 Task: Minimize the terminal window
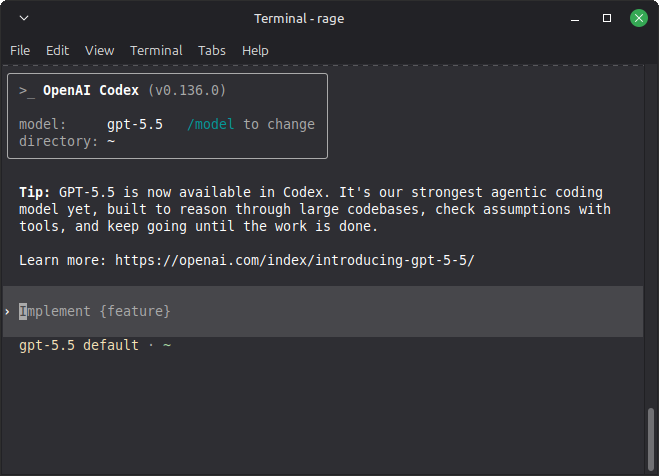575,18
